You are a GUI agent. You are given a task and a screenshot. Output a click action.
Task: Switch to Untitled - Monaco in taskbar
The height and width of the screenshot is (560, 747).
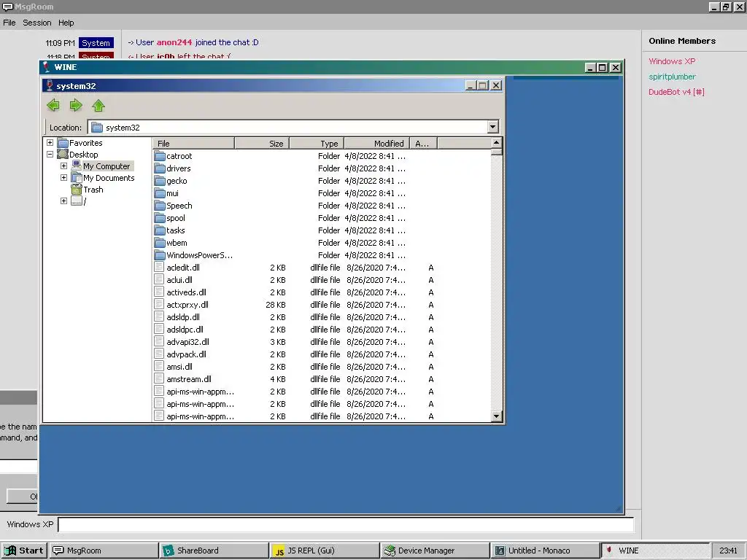(x=546, y=551)
